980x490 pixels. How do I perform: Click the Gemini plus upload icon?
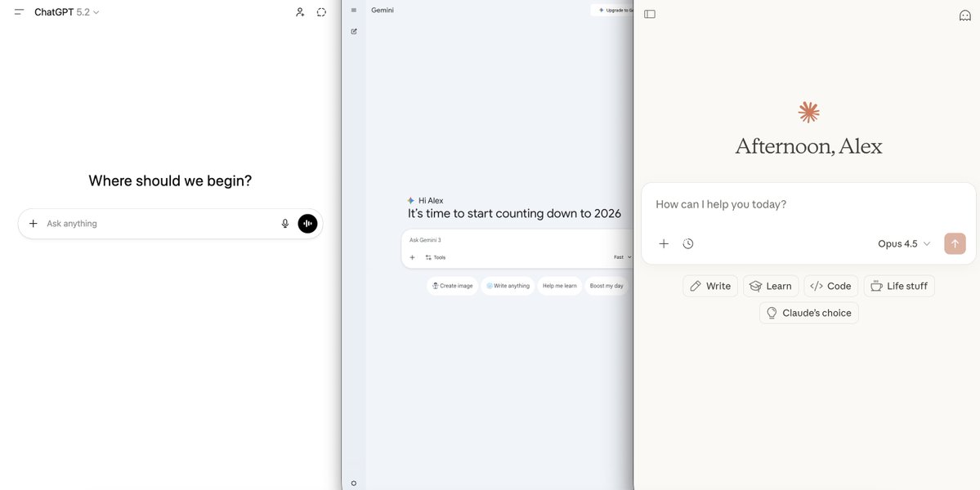pos(412,257)
